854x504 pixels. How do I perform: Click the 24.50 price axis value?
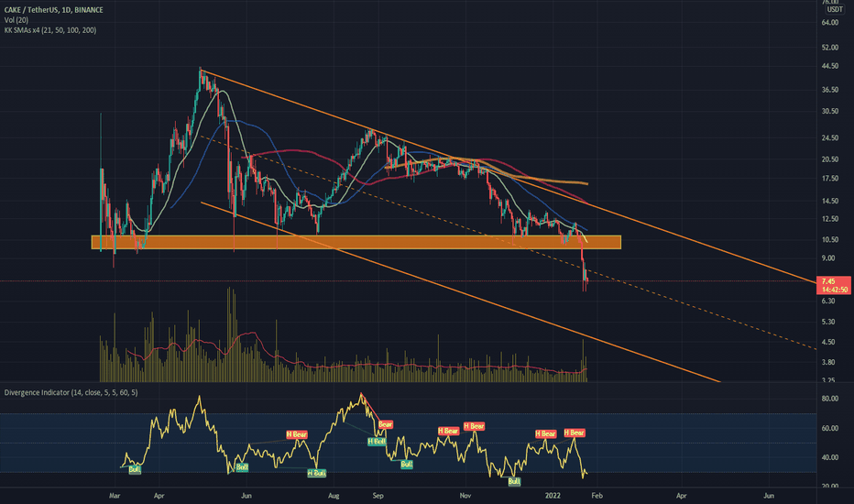(x=830, y=137)
